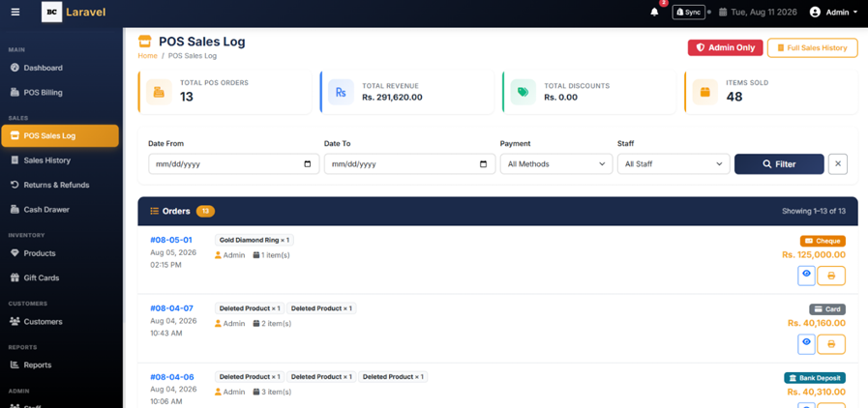Expand the All Staff dropdown
This screenshot has height=408, width=868.
tap(673, 164)
